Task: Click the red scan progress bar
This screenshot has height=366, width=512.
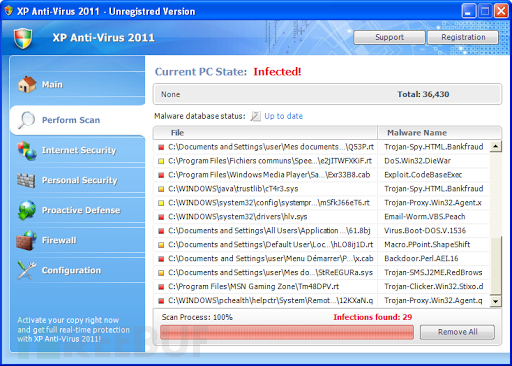Action: tap(287, 332)
